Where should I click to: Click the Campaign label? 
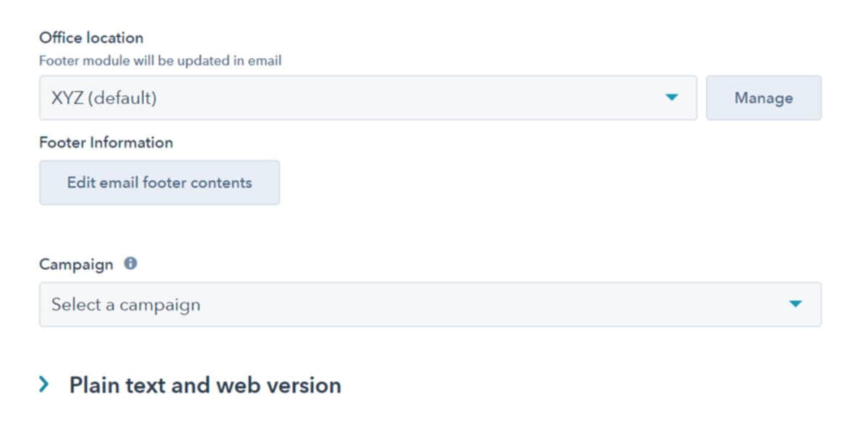click(76, 264)
